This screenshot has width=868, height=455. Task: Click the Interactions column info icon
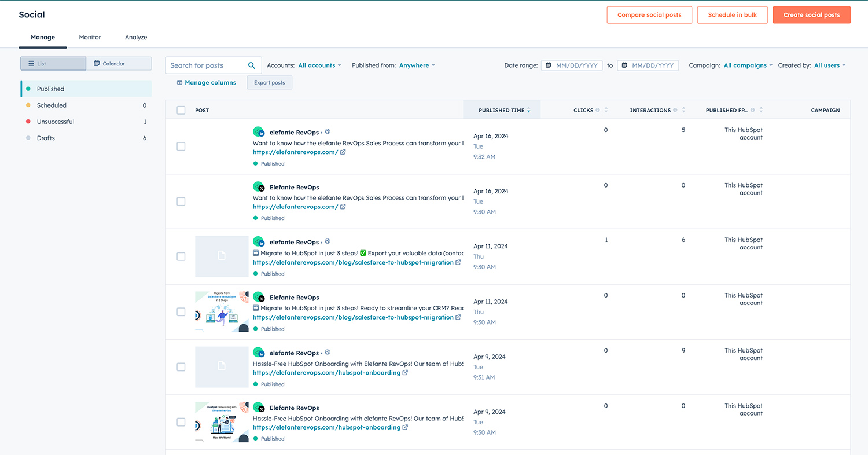(675, 110)
